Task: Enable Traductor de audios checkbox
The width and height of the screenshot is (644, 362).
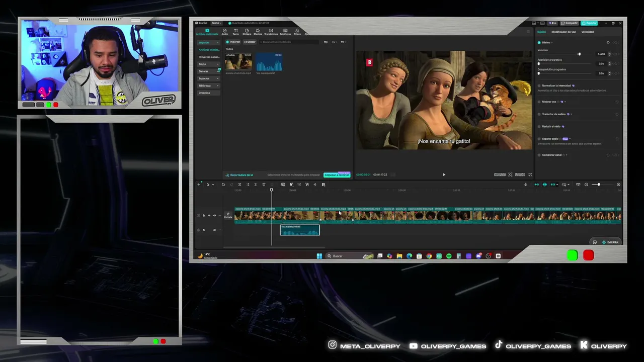Action: [539, 114]
